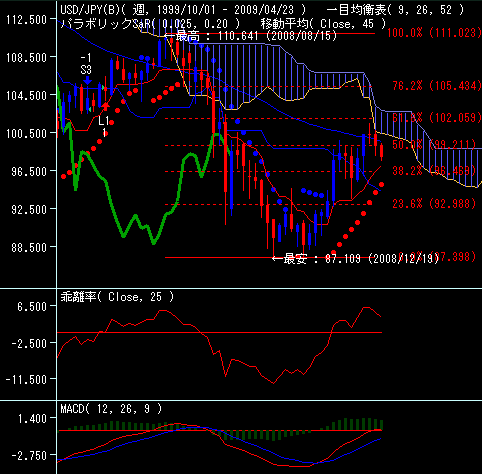Click the 108.500 price axis value

27,58
